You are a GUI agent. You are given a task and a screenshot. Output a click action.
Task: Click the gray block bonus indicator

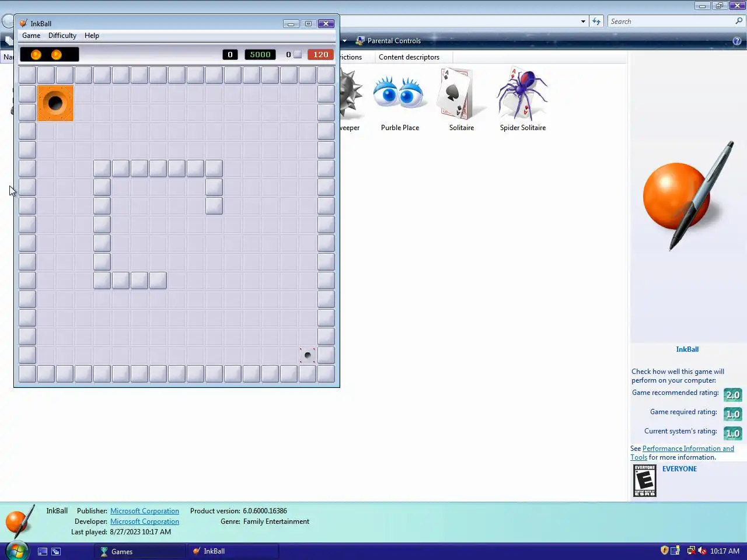coord(298,54)
